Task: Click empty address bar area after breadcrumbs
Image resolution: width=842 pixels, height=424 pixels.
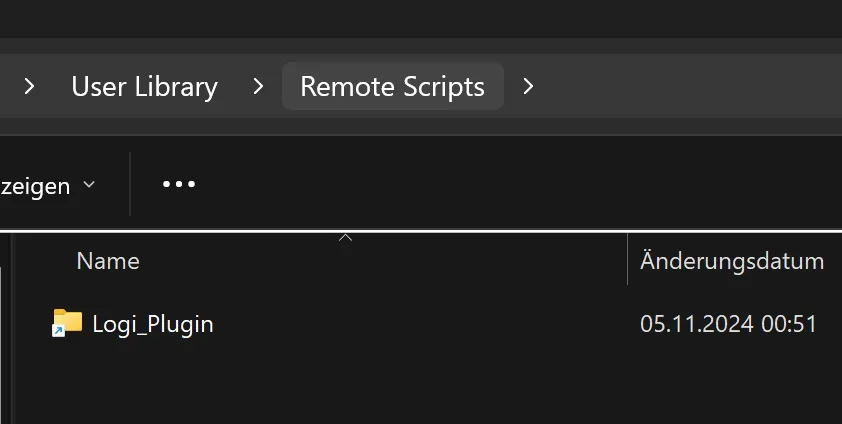Action: tap(690, 87)
